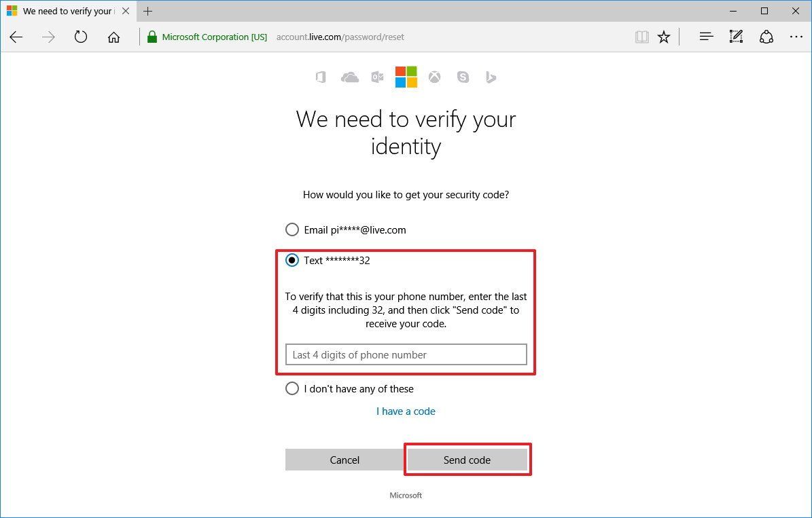This screenshot has width=812, height=518.
Task: Click the phone number digits input field
Action: [x=406, y=354]
